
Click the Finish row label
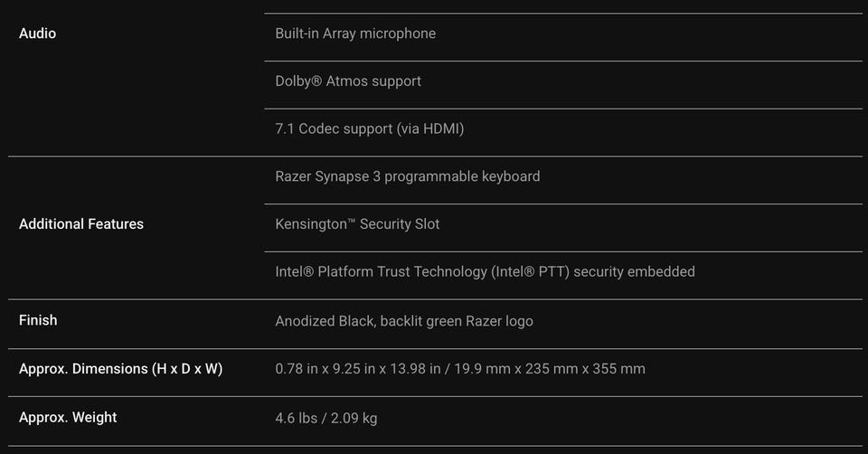[x=38, y=320]
